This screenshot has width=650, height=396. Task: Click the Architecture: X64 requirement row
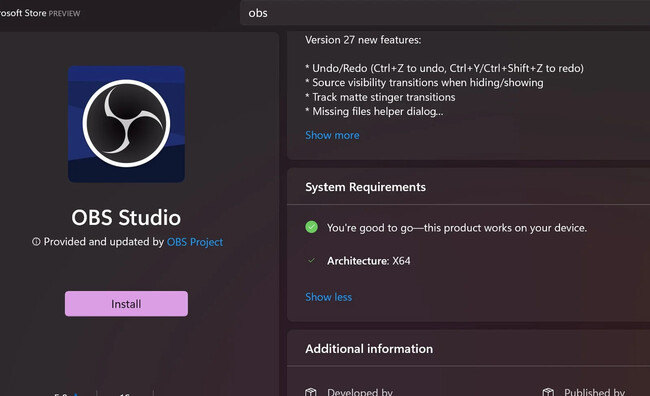(x=369, y=261)
